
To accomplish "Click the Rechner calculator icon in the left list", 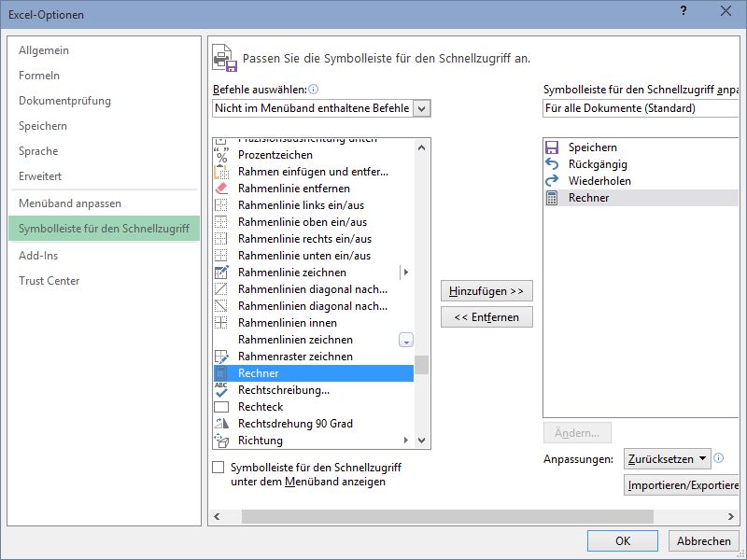I will click(x=221, y=372).
